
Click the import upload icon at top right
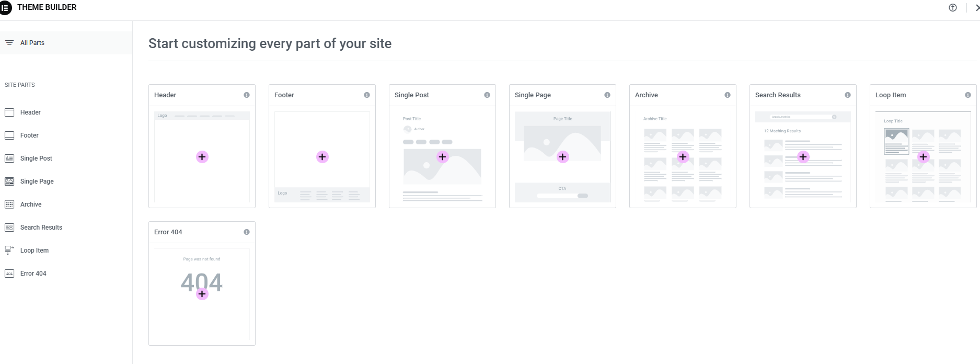point(953,8)
